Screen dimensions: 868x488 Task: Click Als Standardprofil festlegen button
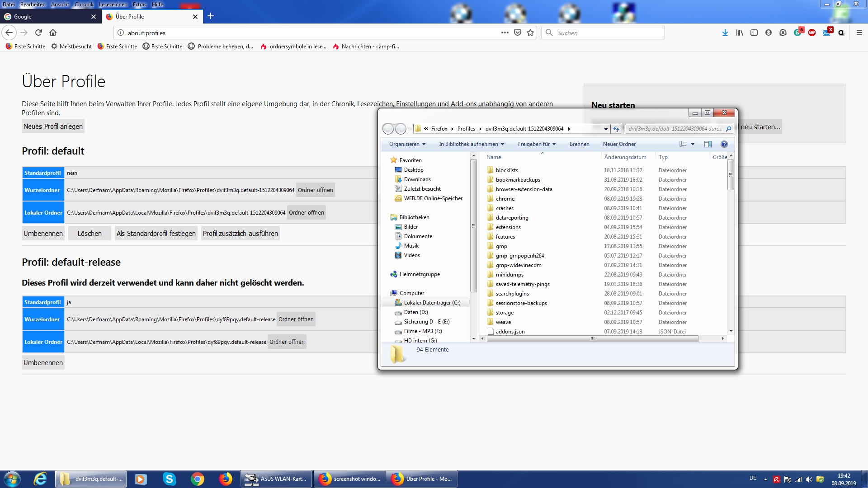(x=156, y=234)
